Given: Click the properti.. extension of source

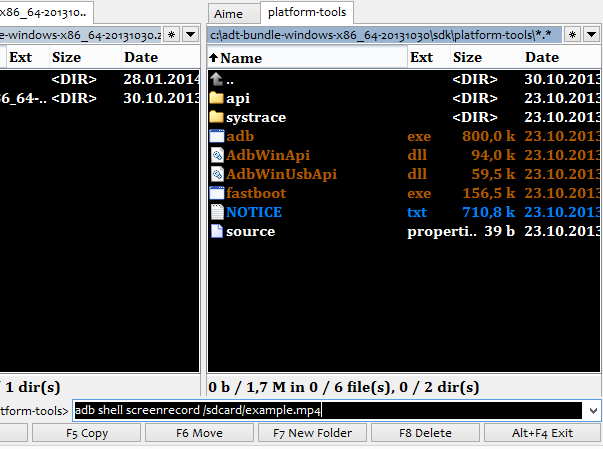Looking at the screenshot, I should [442, 232].
